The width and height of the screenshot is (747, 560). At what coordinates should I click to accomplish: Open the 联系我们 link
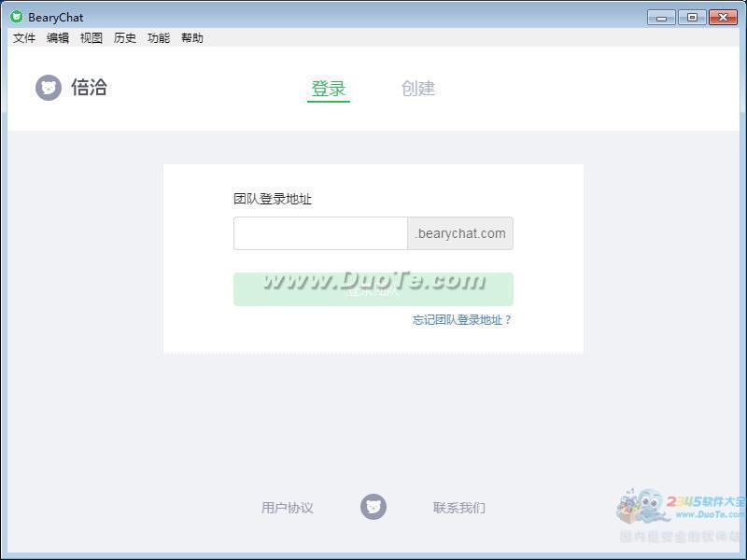459,508
